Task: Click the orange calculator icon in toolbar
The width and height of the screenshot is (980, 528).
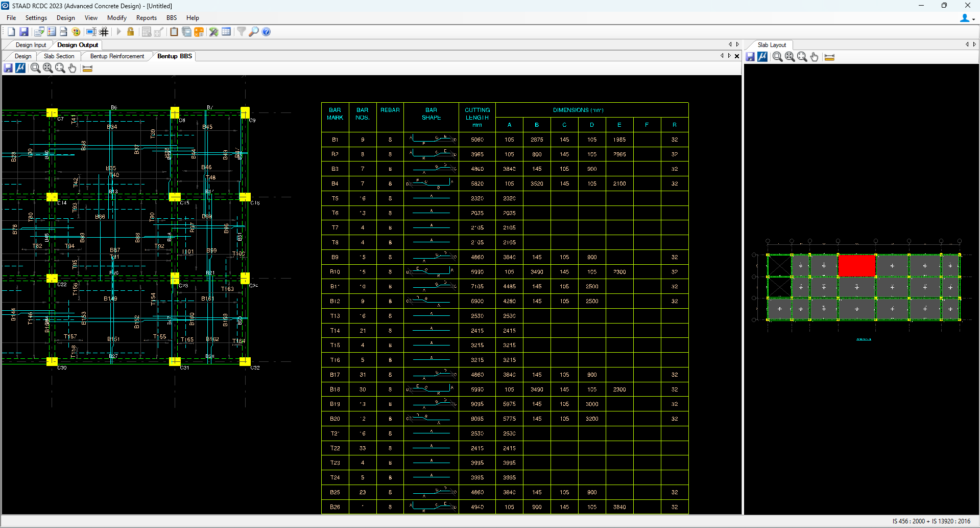Action: pyautogui.click(x=199, y=32)
